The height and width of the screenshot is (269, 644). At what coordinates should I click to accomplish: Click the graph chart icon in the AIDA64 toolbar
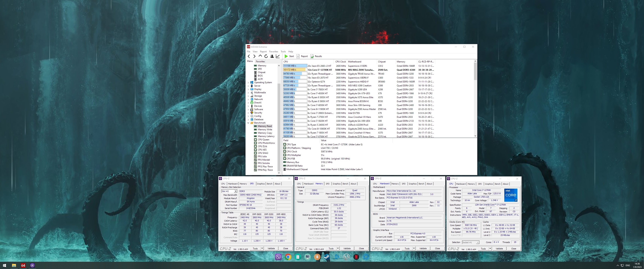click(278, 56)
